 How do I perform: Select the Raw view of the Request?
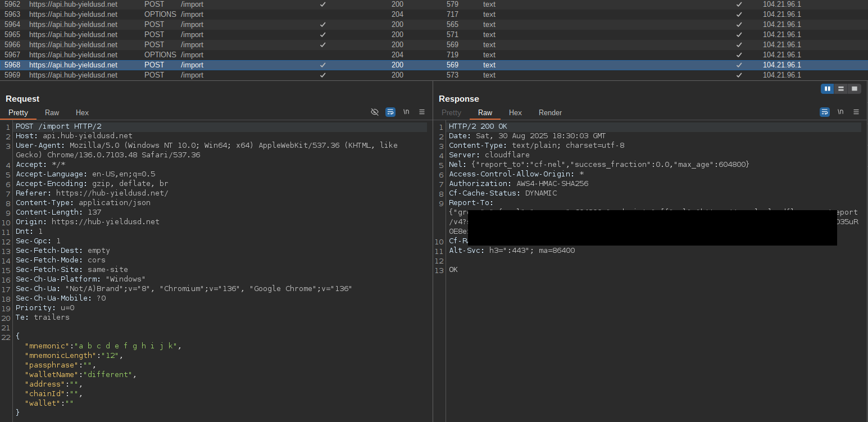(x=52, y=112)
